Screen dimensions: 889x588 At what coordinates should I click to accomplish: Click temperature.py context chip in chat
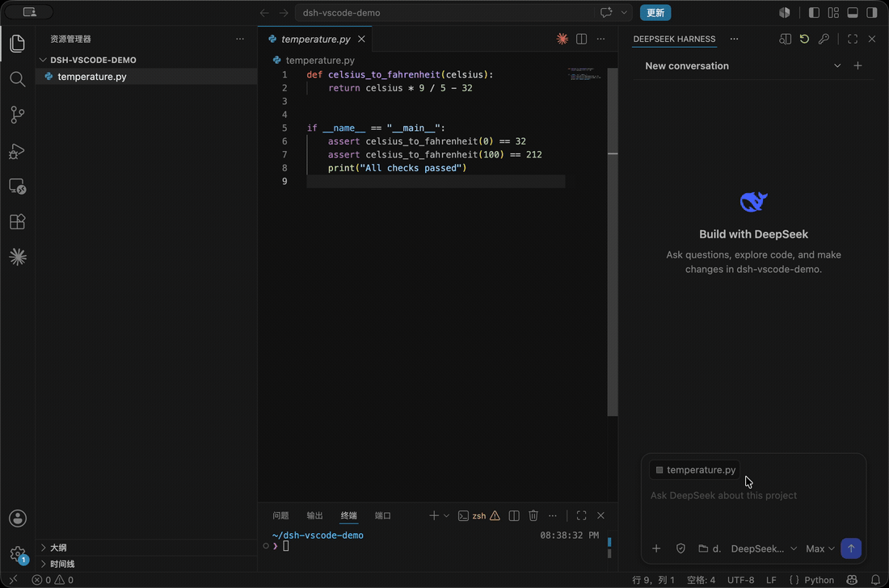(695, 469)
